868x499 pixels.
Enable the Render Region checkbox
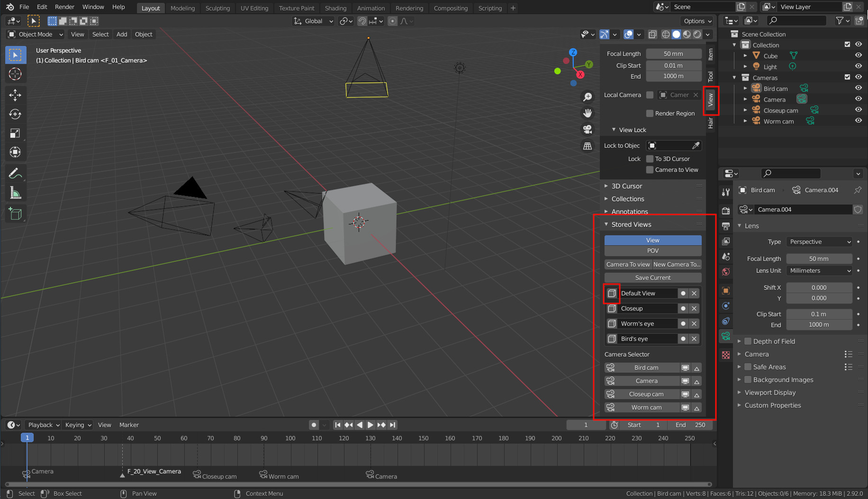pos(651,113)
